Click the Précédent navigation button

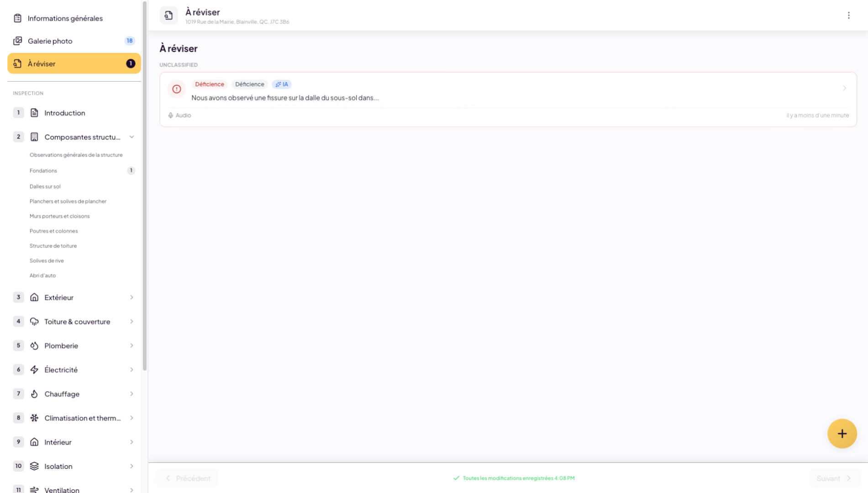(x=187, y=478)
